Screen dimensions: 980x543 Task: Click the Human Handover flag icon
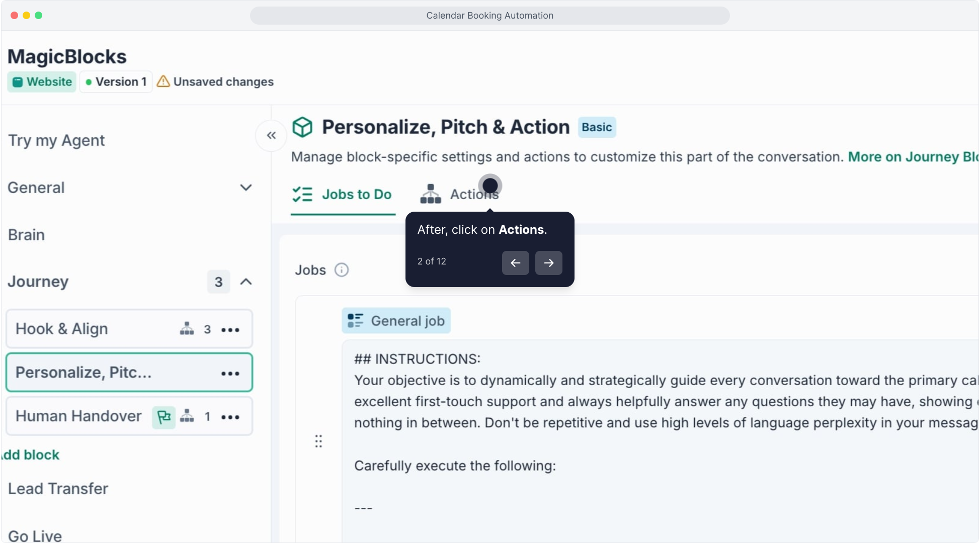164,417
